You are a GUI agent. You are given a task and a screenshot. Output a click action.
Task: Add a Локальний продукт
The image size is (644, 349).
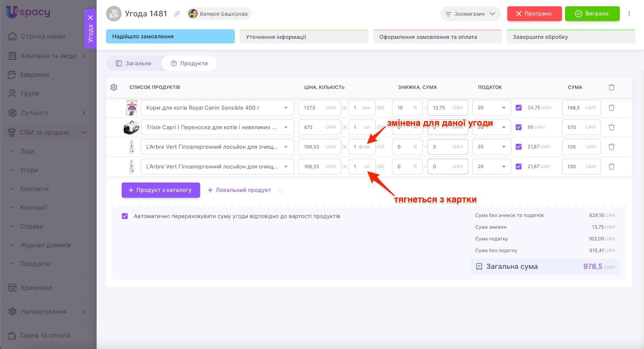[239, 190]
